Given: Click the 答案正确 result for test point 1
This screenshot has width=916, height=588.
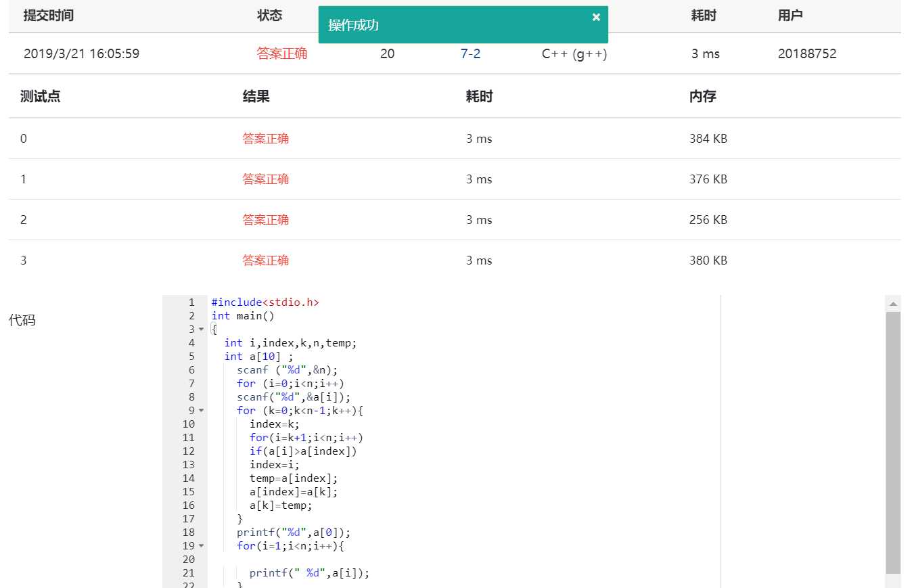Looking at the screenshot, I should pyautogui.click(x=266, y=179).
